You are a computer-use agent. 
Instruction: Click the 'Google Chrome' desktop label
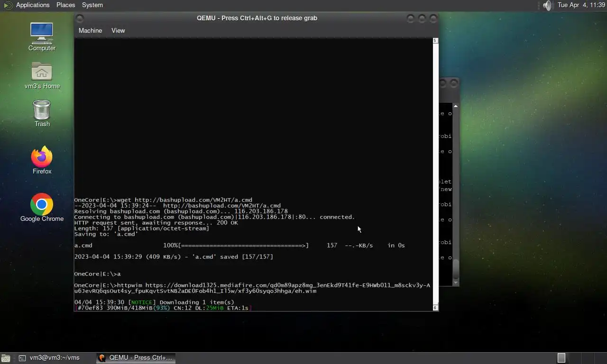[x=42, y=218]
